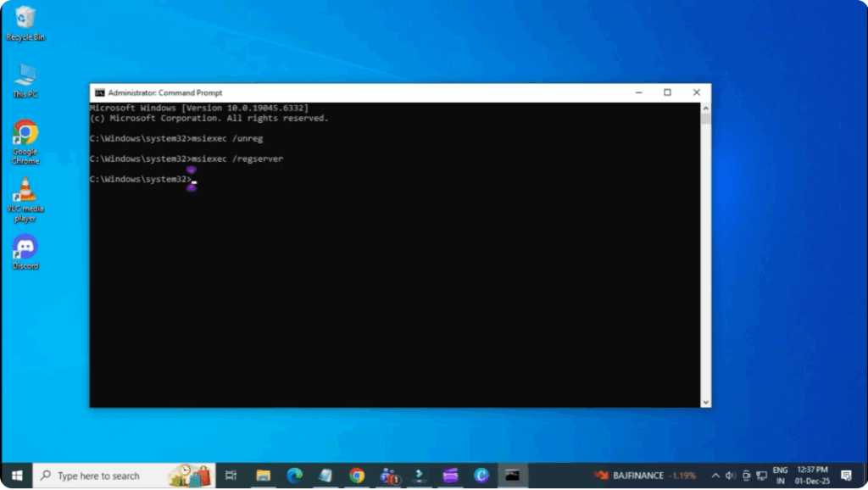Open the network status tray icon

(759, 476)
